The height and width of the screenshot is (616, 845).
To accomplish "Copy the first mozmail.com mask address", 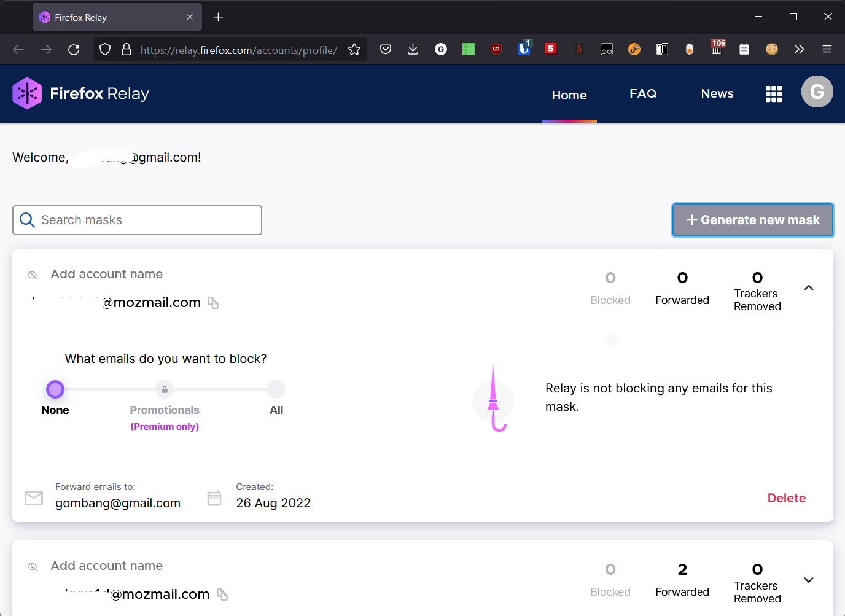I will pos(213,303).
